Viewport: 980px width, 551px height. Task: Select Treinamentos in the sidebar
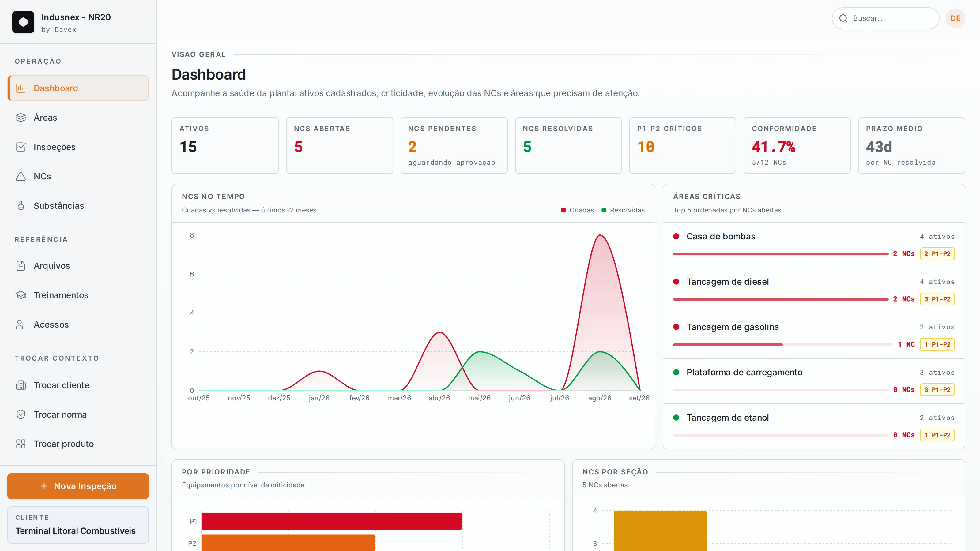tap(78, 295)
